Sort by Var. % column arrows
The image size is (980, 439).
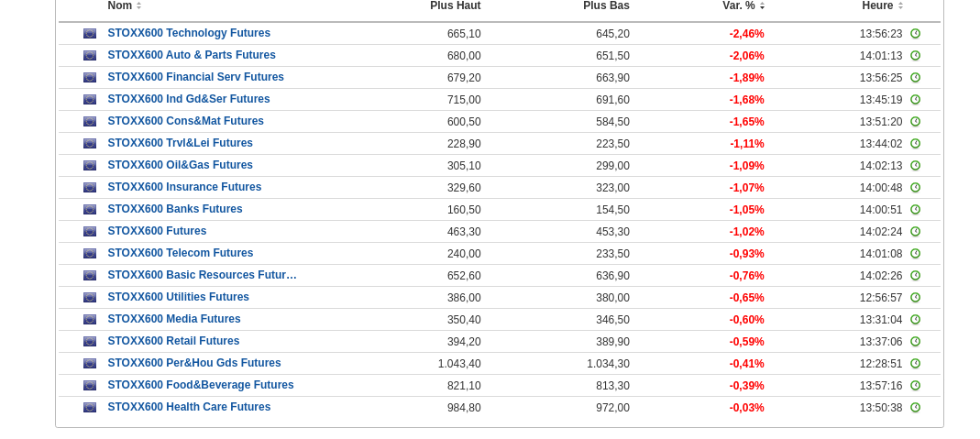point(762,5)
